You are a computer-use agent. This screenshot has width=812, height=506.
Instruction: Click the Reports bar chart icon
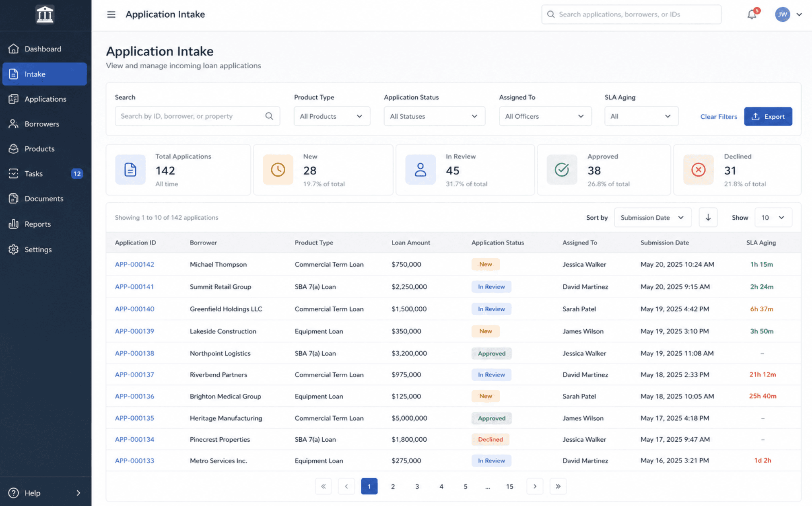(x=14, y=224)
